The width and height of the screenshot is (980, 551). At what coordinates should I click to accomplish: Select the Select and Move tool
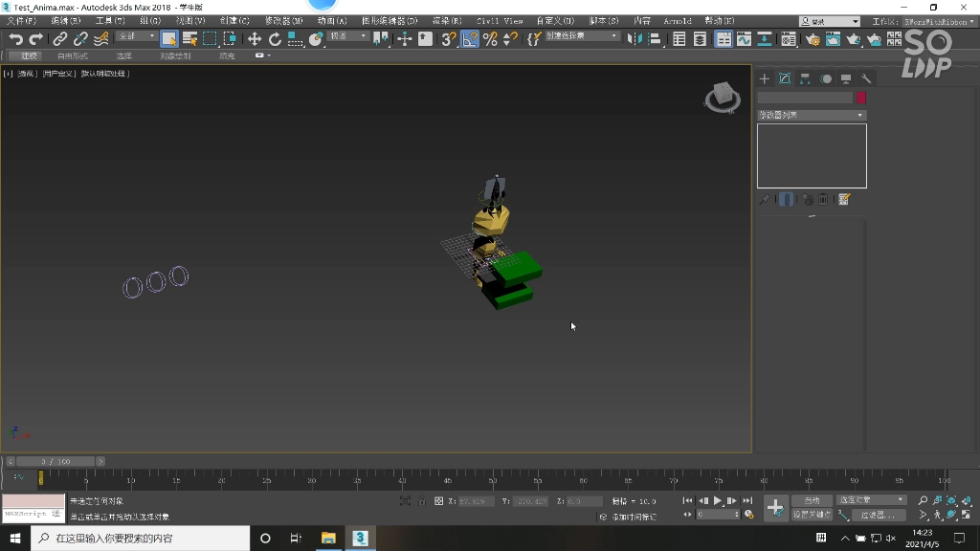[x=254, y=39]
